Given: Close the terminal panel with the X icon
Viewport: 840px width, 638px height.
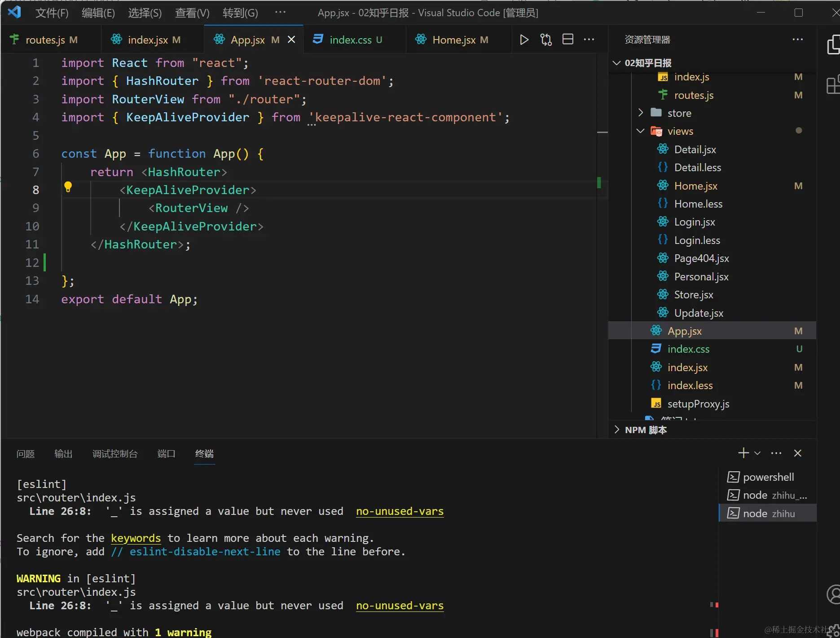Looking at the screenshot, I should [797, 453].
